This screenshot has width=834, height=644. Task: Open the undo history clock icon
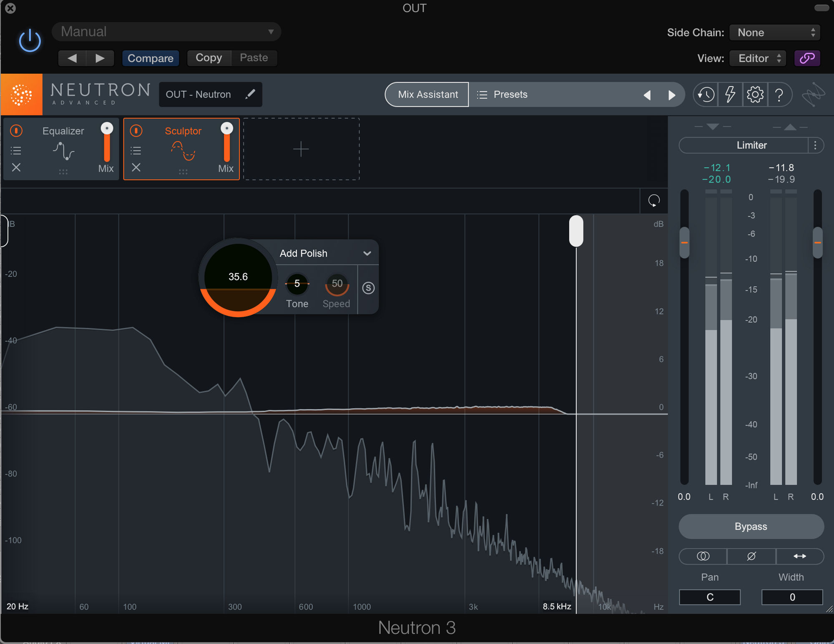[706, 95]
